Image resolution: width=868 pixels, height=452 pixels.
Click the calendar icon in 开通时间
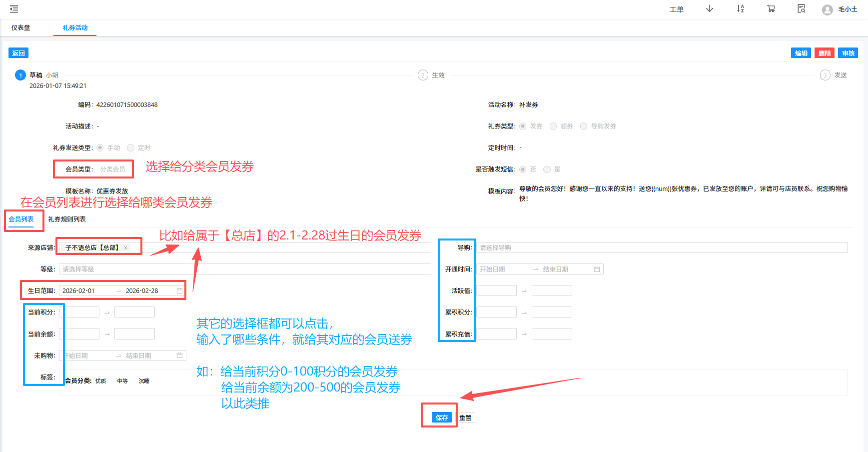597,269
